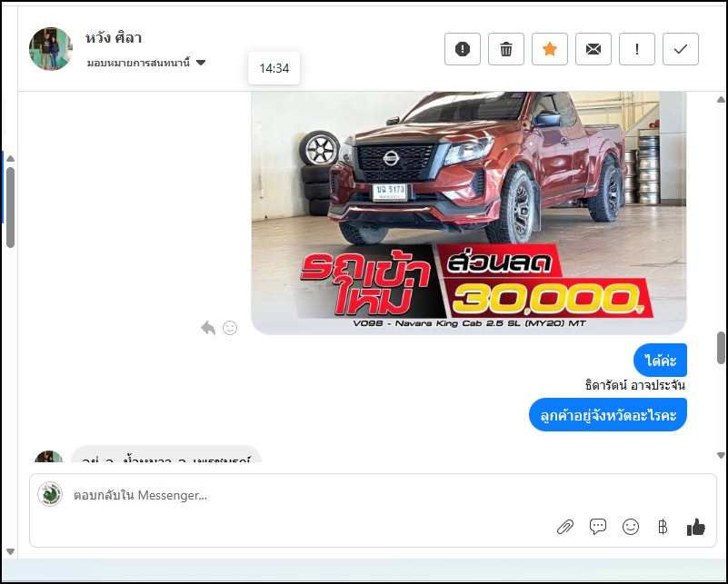Select the ได้ค่ะ message bubble
The width and height of the screenshot is (728, 584).
(660, 360)
